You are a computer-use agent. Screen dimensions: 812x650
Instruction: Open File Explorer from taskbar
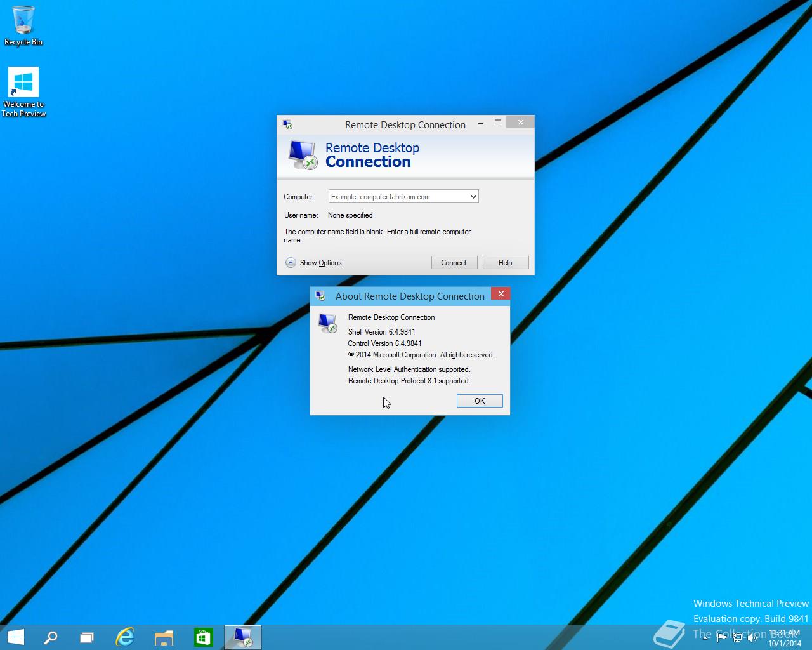[164, 637]
